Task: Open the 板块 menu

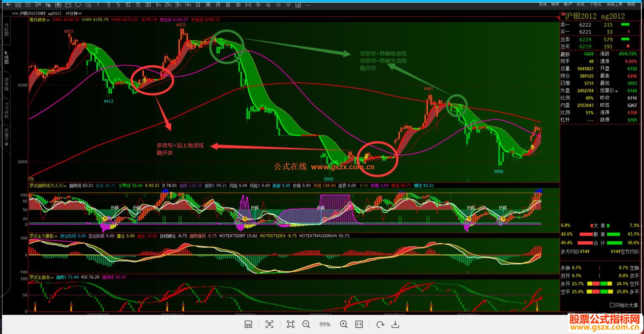Action: pyautogui.click(x=555, y=4)
